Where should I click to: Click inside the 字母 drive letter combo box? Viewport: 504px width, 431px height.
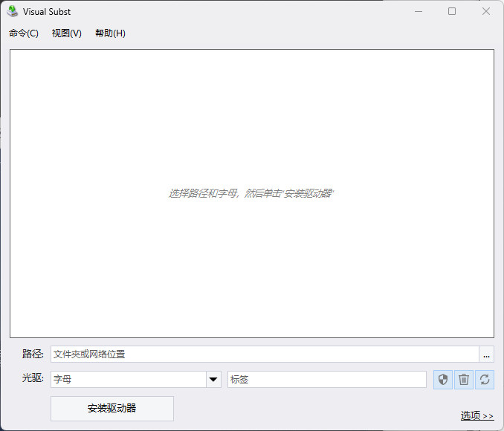pos(129,380)
